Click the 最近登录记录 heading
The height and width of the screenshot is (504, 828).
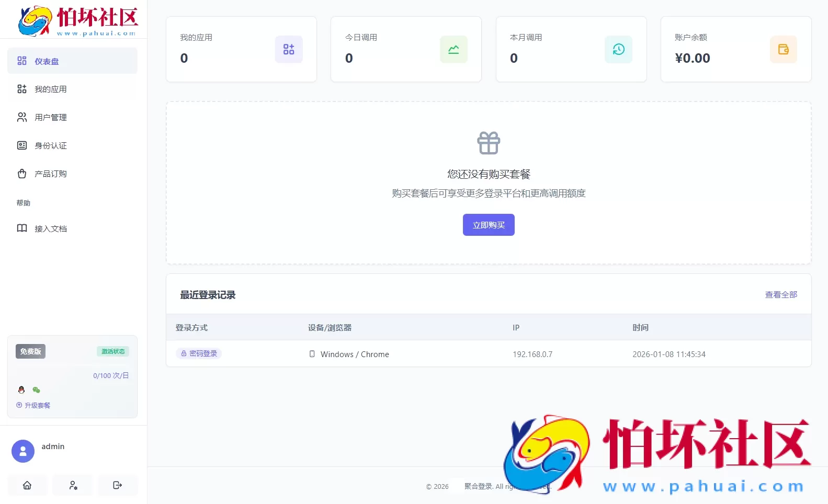point(208,295)
